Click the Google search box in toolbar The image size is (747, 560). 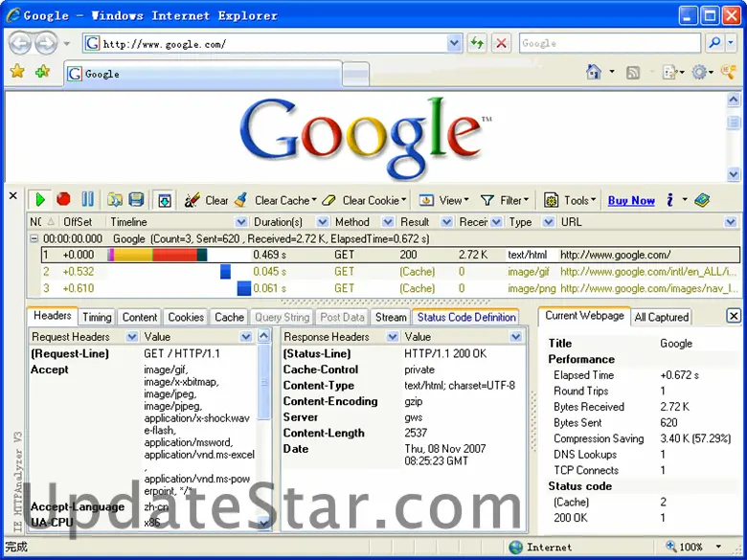point(610,43)
